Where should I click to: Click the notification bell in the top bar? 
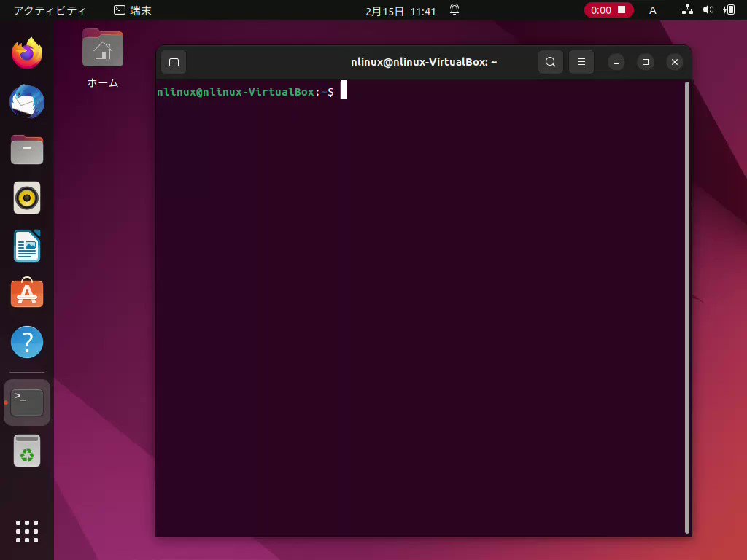[x=454, y=10]
